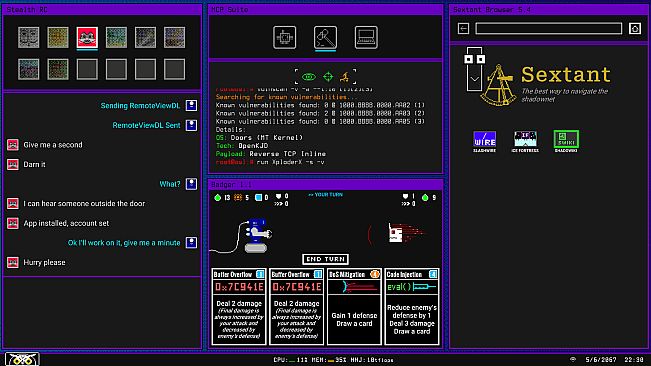The height and width of the screenshot is (366, 651).
Task: Click the user icon beside 'Ok I'll work on it'
Action: (x=191, y=243)
